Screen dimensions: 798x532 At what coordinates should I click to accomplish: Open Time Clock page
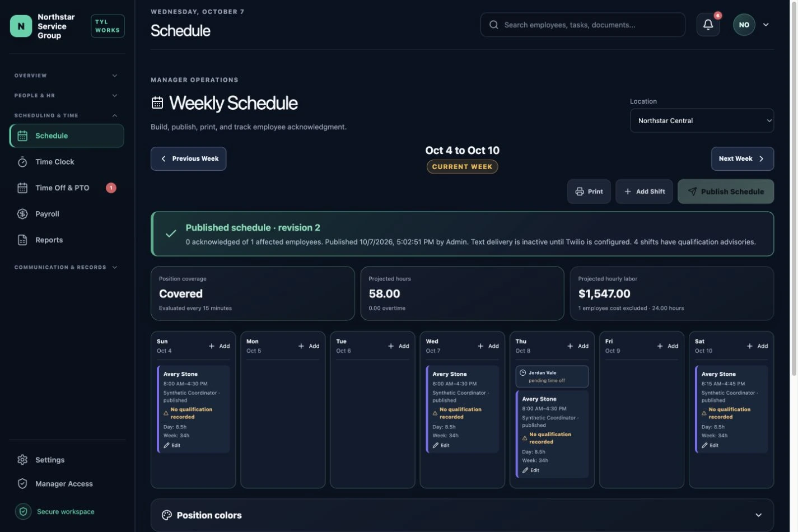[x=67, y=162]
